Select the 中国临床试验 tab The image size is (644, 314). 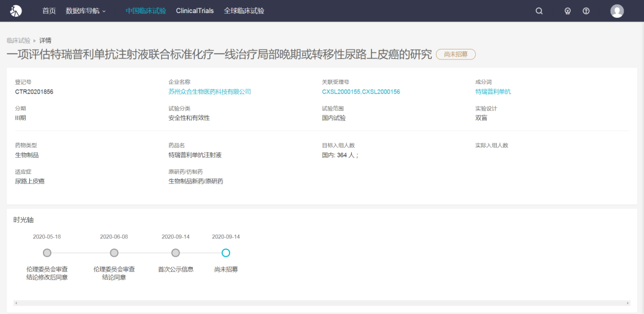[146, 11]
